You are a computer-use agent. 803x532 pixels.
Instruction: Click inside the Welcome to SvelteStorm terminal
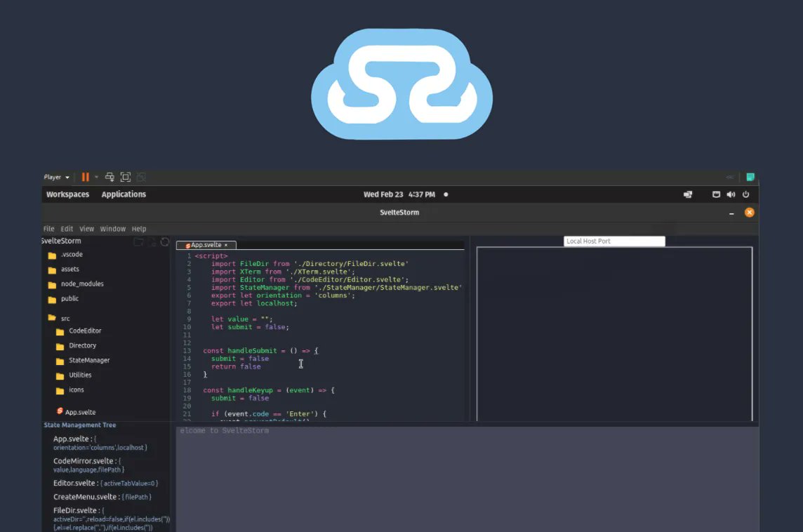[467, 479]
